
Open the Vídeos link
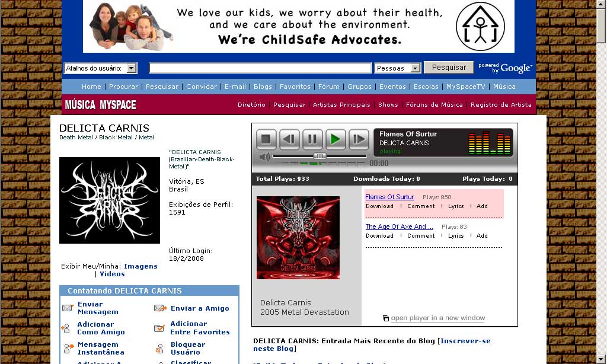[112, 274]
